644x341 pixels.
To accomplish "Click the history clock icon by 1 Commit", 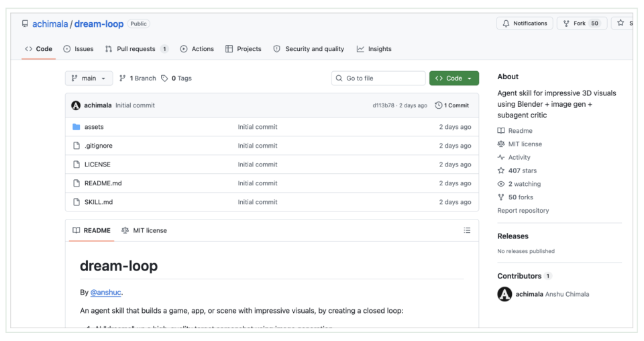I will [439, 105].
